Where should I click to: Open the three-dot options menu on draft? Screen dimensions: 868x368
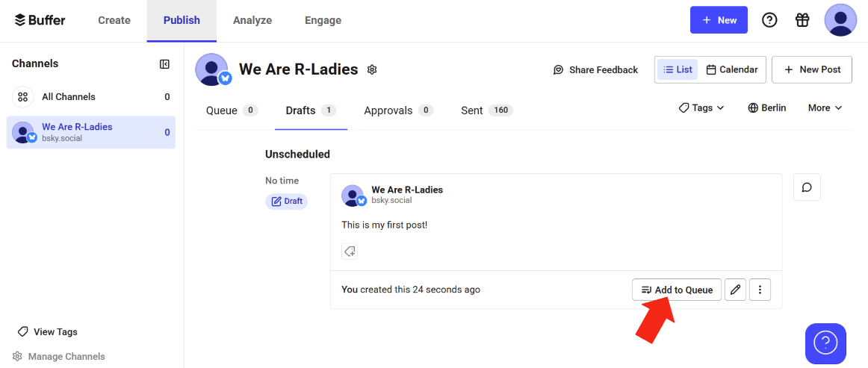[760, 290]
